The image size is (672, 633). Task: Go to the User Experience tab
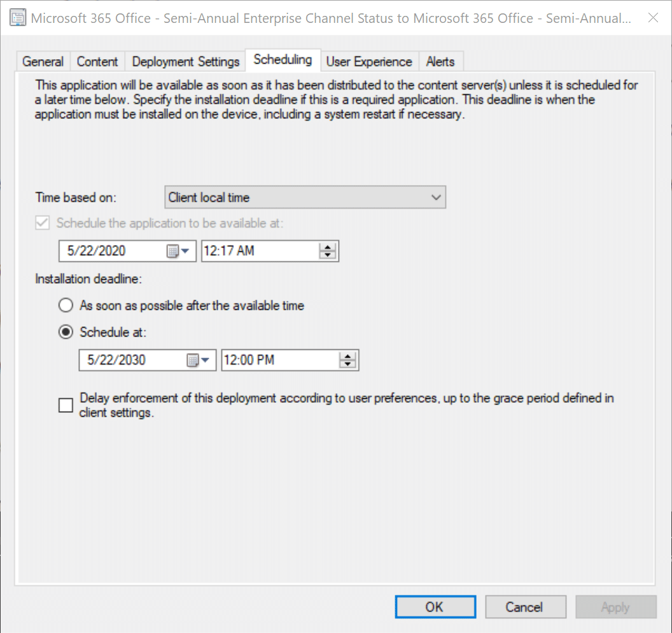point(369,62)
